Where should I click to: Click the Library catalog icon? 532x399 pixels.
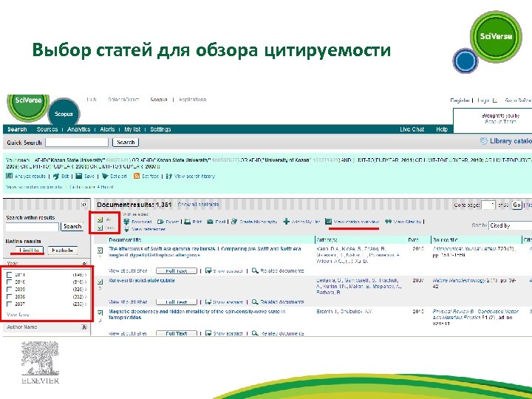483,141
